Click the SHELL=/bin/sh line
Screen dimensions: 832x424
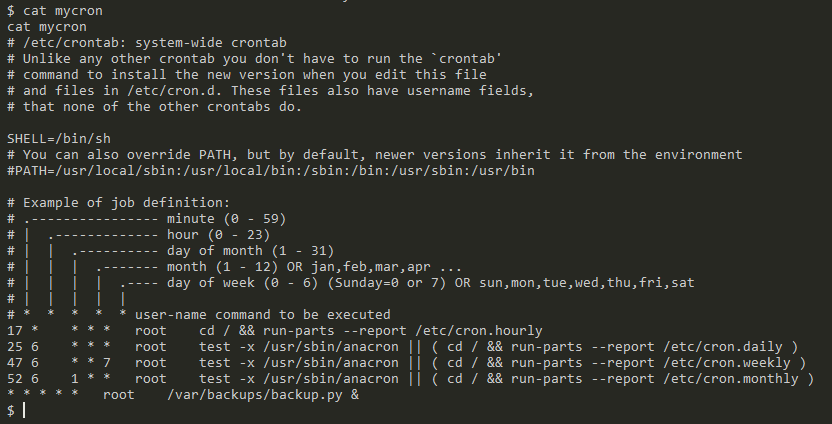coord(59,139)
